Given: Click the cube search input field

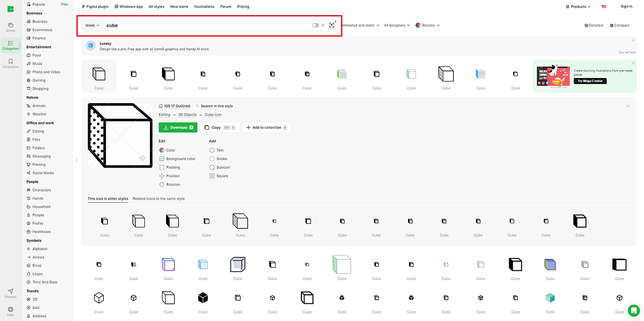Looking at the screenshot, I should (x=206, y=25).
